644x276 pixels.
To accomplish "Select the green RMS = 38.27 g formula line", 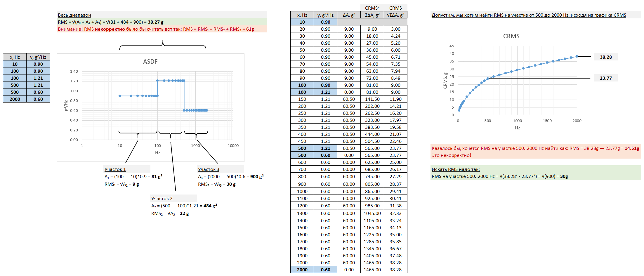I will [162, 22].
